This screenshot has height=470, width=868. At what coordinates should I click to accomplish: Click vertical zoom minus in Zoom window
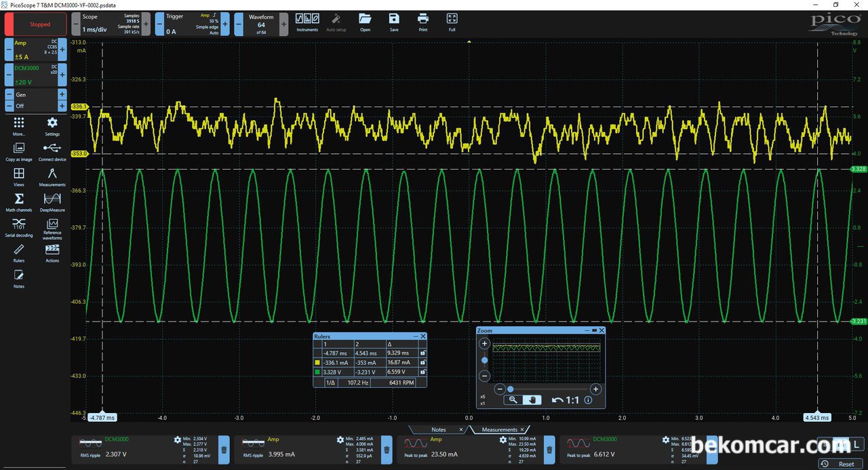[x=484, y=376]
